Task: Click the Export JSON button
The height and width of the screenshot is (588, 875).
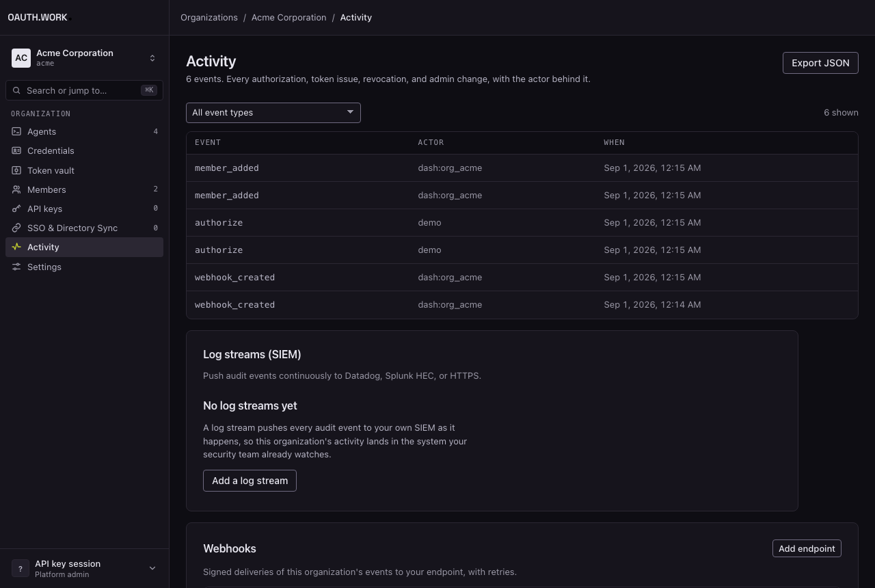Action: (820, 63)
